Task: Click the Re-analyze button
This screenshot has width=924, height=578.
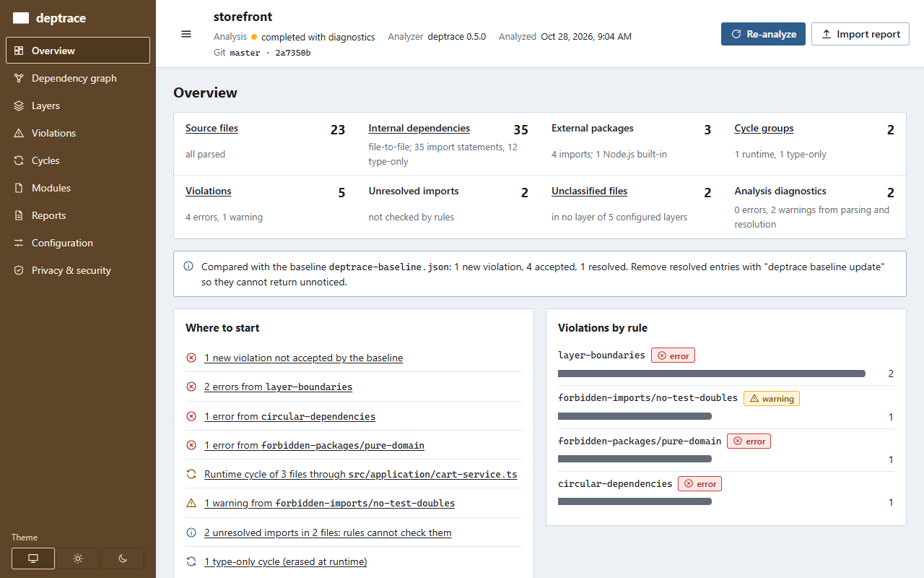Action: [x=763, y=34]
